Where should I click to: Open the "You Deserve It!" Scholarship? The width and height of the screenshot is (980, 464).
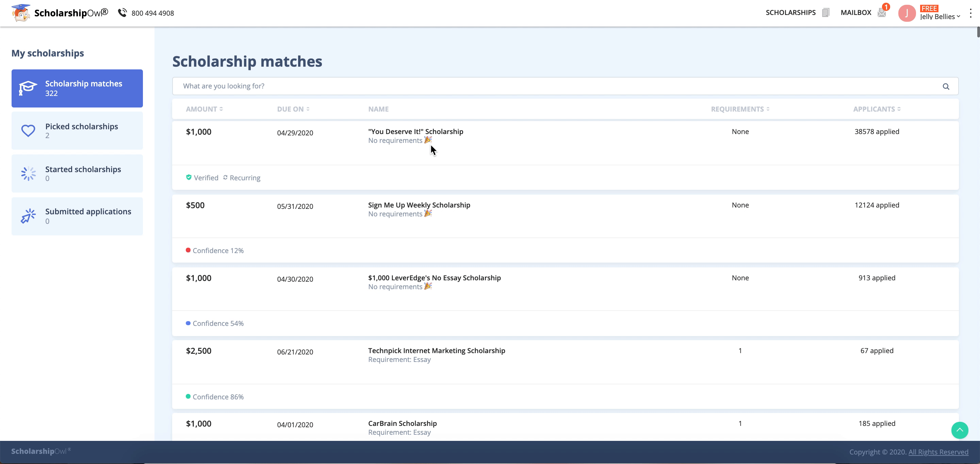415,132
